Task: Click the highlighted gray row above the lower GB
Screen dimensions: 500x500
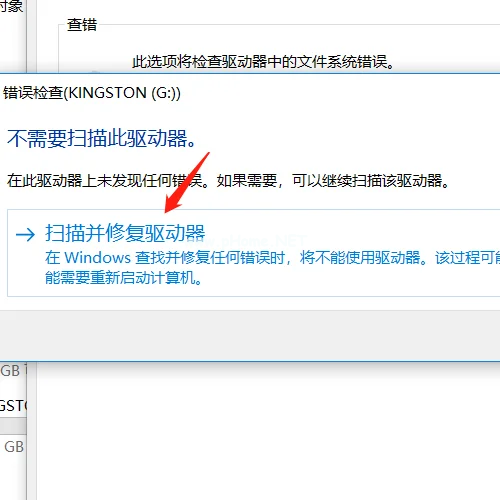Action: (13, 427)
